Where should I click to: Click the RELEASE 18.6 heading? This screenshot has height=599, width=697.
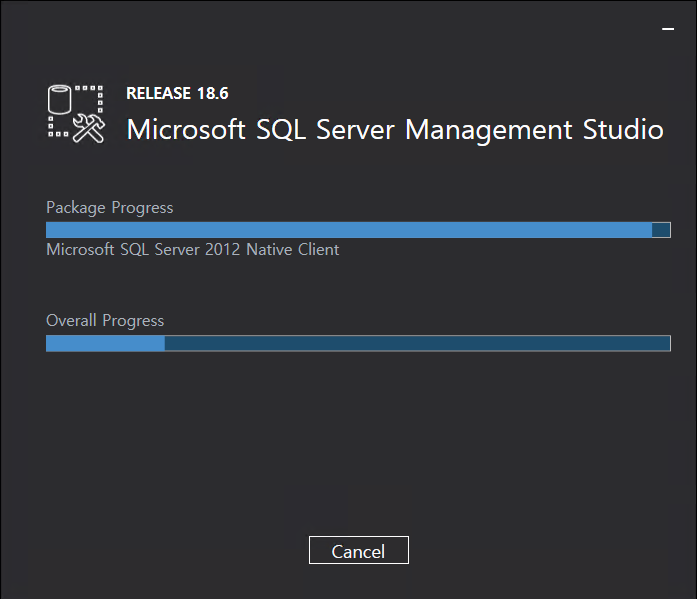tap(177, 93)
